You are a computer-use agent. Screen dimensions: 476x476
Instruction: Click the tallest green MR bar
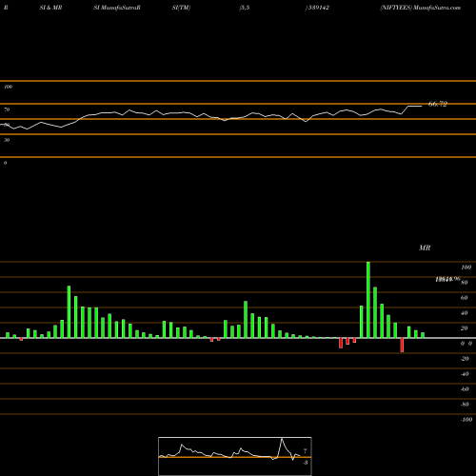coord(368,300)
